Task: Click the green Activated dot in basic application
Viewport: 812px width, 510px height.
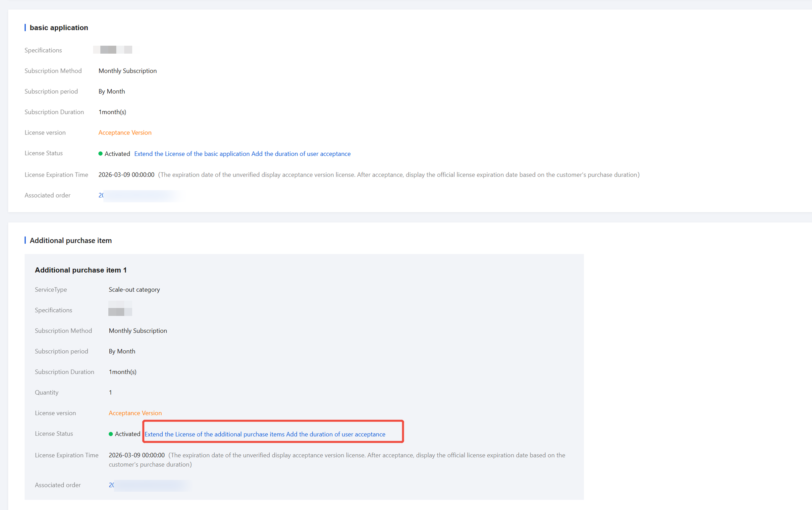Action: point(100,154)
